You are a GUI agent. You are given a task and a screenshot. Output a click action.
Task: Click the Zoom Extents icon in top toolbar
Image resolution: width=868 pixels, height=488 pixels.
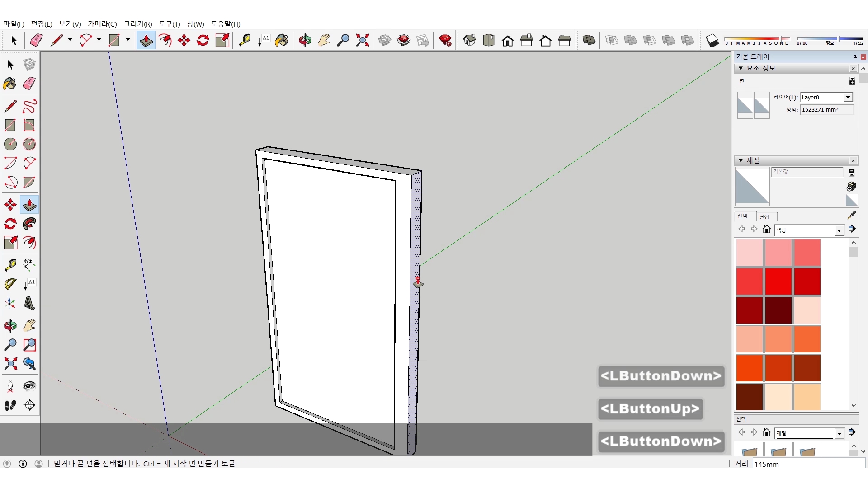tap(362, 40)
